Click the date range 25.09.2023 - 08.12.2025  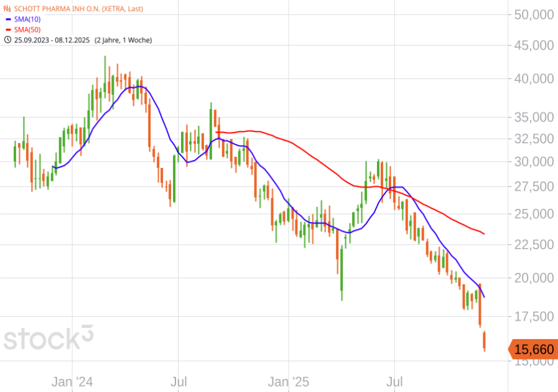pyautogui.click(x=51, y=40)
